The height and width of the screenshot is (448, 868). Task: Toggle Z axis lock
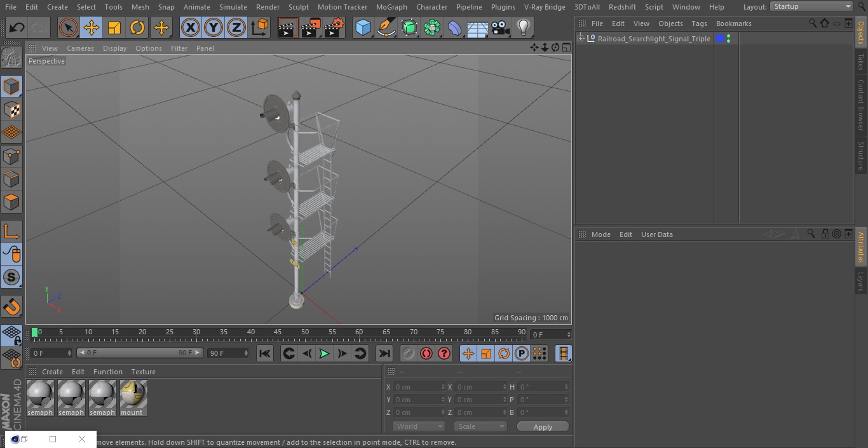(236, 27)
